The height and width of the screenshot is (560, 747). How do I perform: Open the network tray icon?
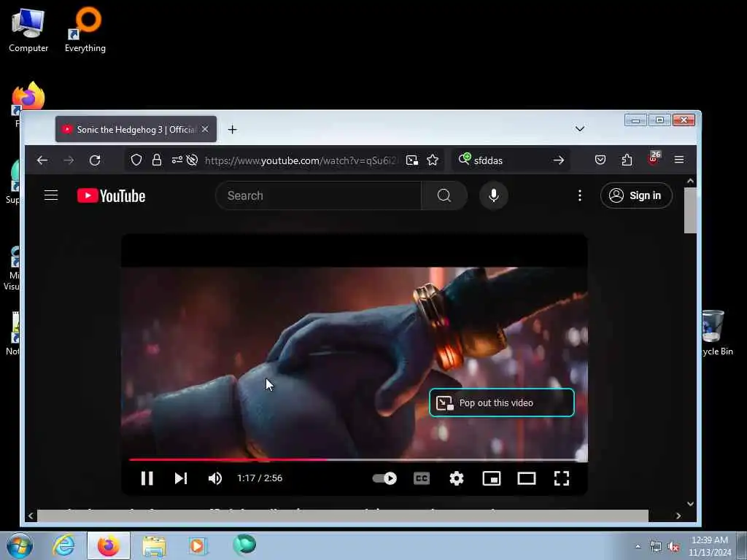click(x=656, y=547)
